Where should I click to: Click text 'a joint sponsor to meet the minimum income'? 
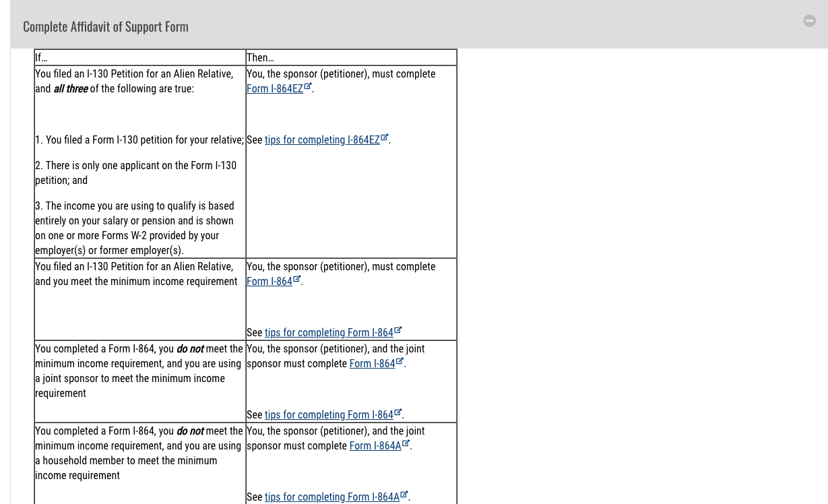[130, 378]
